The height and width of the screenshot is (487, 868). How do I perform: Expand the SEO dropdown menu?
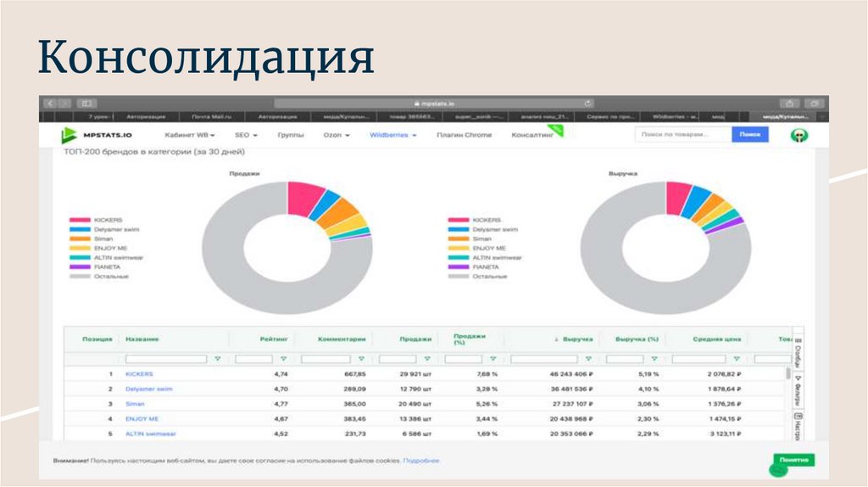pyautogui.click(x=246, y=135)
